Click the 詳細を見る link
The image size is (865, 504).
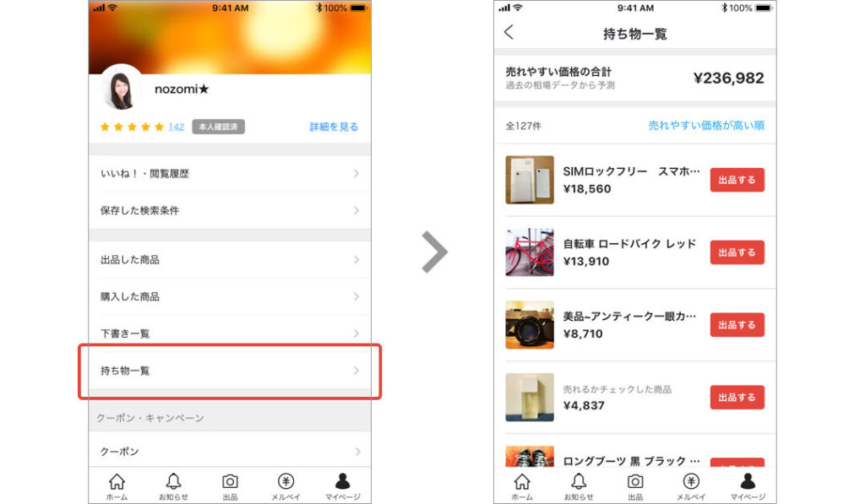(334, 127)
